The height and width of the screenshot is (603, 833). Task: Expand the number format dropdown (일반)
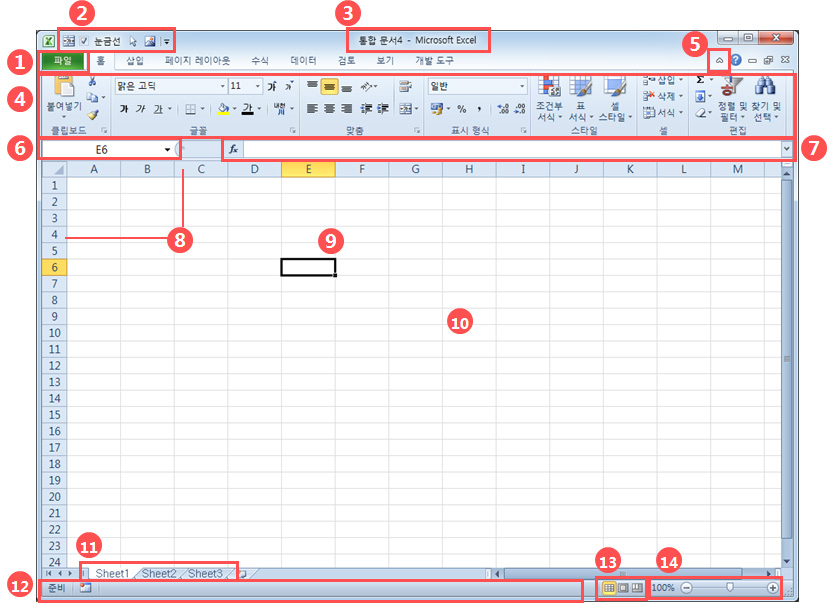coord(522,86)
